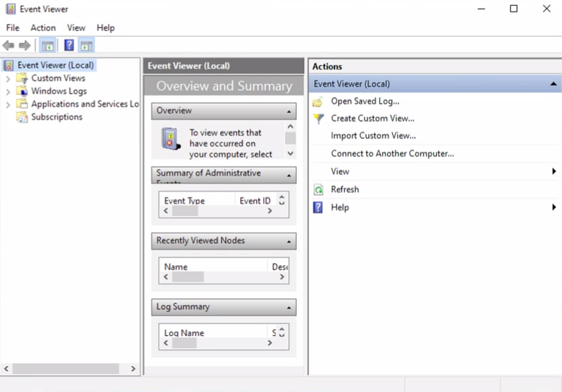Click the Forward arrow toolbar icon
Viewport: 562px width, 392px height.
24,46
